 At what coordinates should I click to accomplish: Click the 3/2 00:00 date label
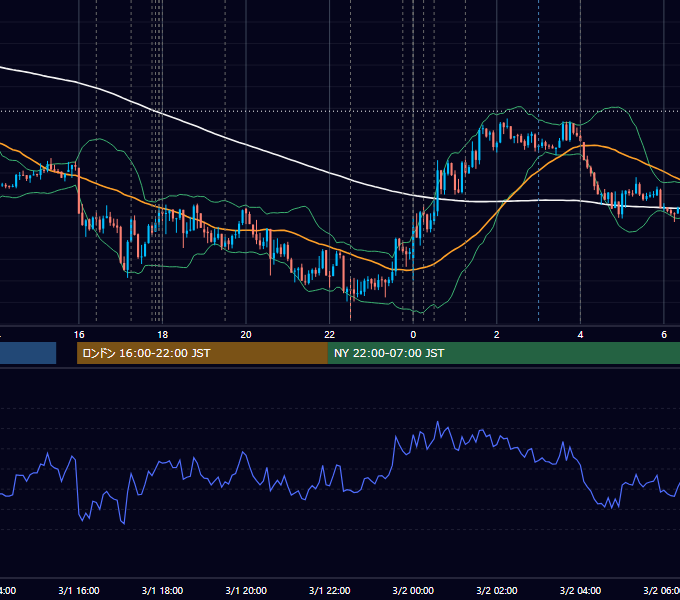(x=413, y=590)
